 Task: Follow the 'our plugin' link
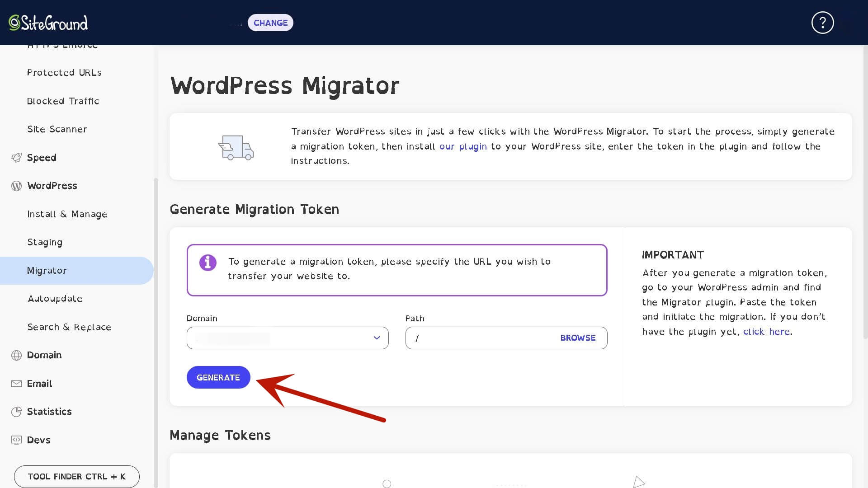(x=463, y=146)
